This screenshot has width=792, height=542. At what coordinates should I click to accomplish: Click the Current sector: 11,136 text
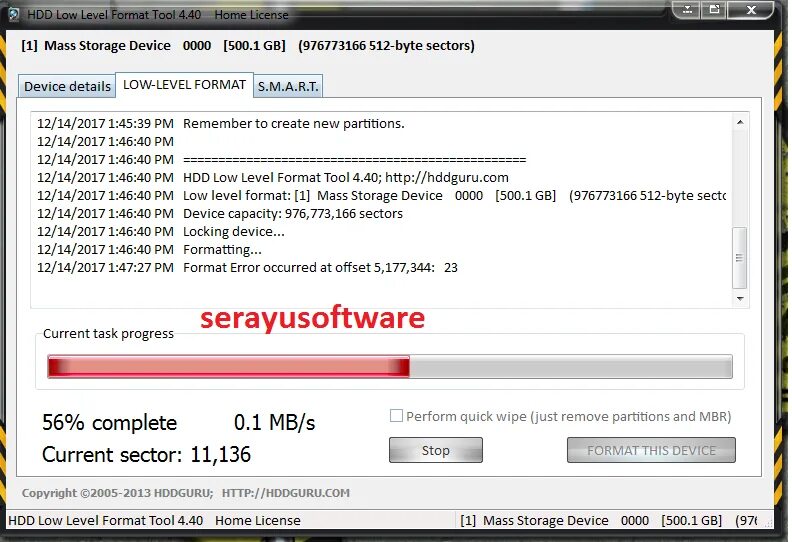pyautogui.click(x=146, y=455)
